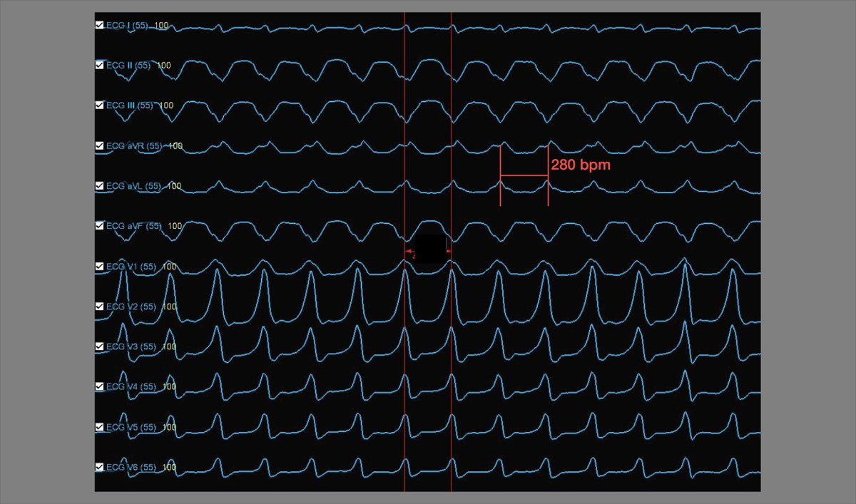Click the 100 gain value of ECG I

tap(161, 26)
